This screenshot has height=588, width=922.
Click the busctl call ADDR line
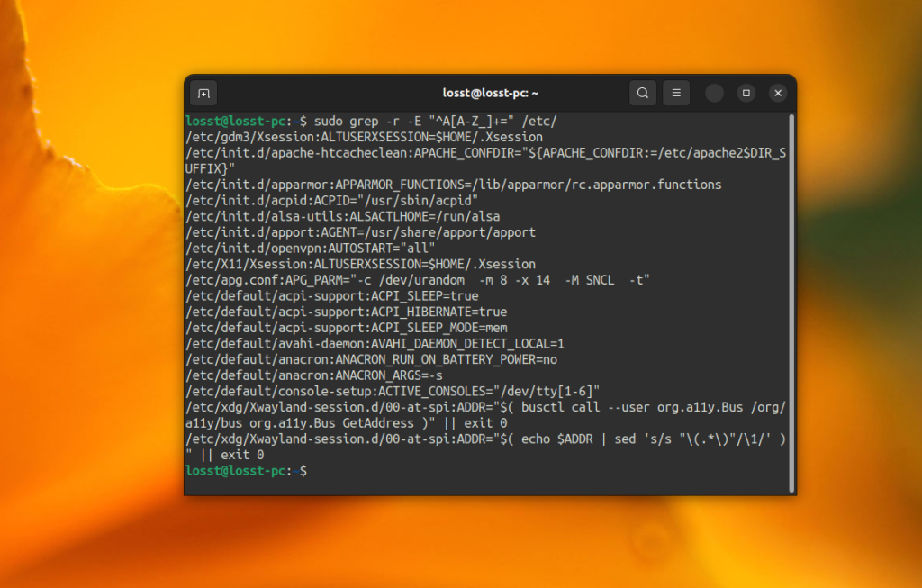[485, 407]
